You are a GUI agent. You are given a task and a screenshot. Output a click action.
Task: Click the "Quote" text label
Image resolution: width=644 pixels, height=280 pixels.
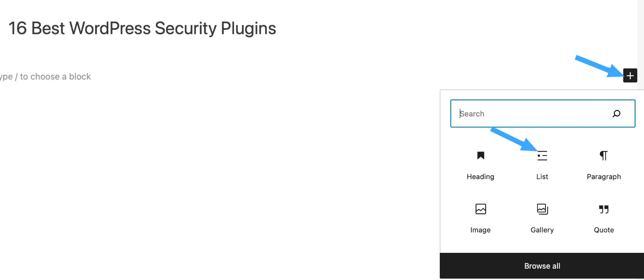coord(604,230)
